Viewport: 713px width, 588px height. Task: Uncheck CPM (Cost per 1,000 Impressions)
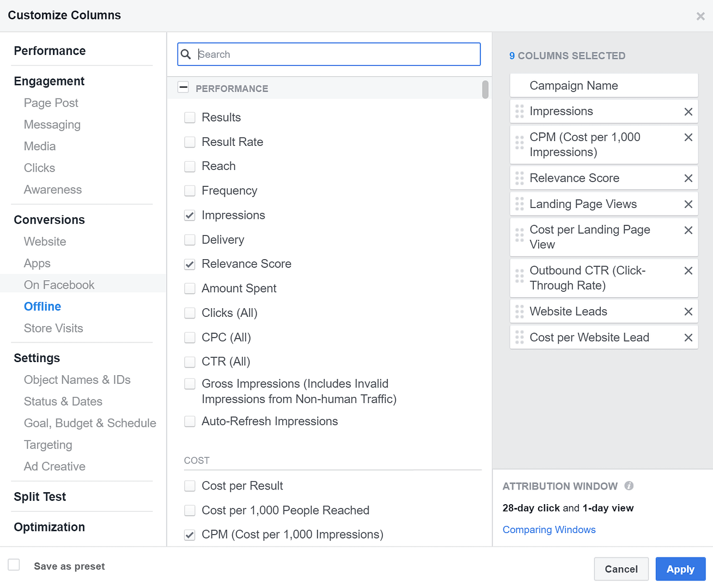coord(190,534)
